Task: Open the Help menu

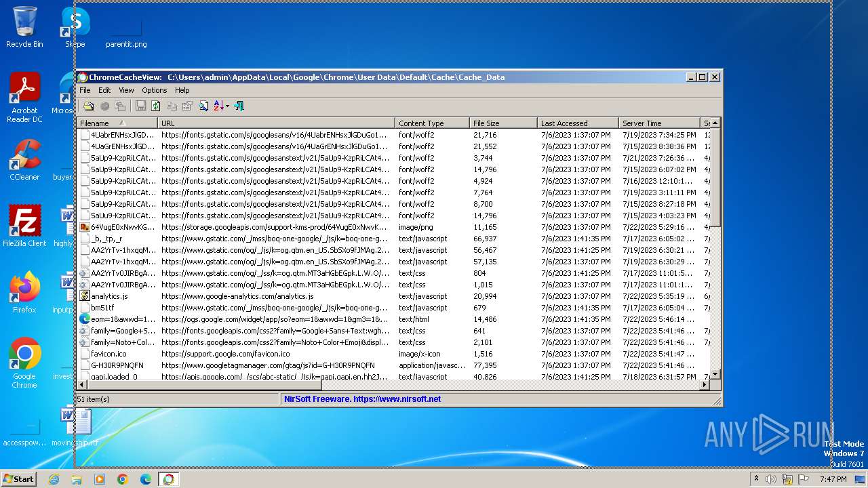Action: coord(182,90)
